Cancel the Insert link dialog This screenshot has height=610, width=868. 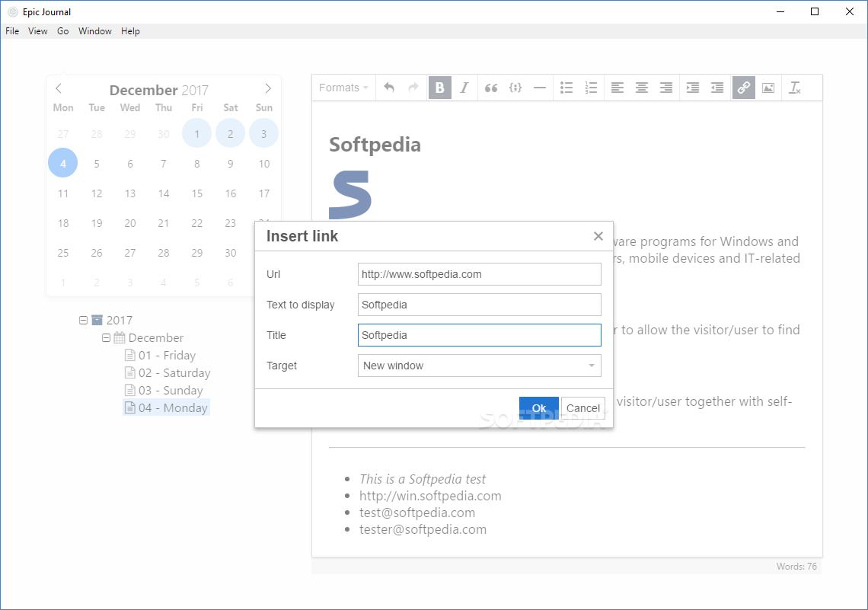[583, 408]
